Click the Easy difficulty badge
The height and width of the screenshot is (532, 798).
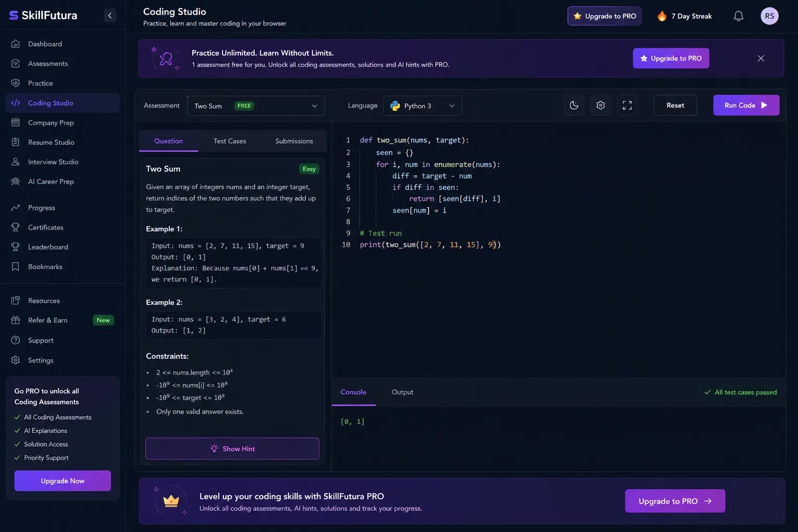point(309,169)
